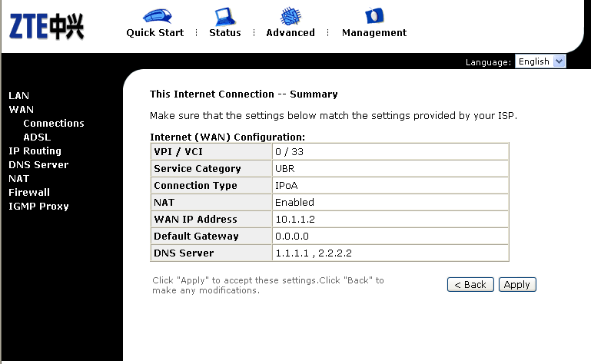Click the Service Category row label
The height and width of the screenshot is (364, 591).
197,169
